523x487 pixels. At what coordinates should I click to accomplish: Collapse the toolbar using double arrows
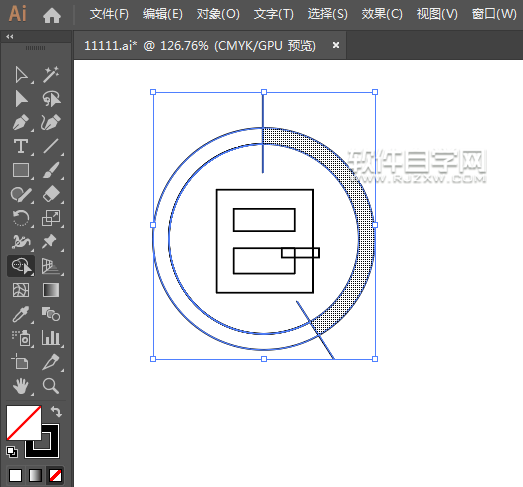click(x=10, y=37)
